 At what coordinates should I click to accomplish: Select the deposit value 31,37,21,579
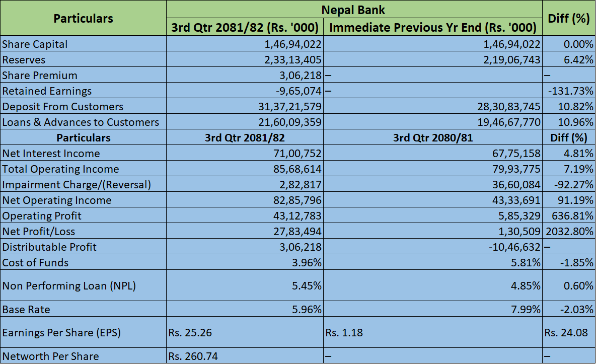pos(289,107)
